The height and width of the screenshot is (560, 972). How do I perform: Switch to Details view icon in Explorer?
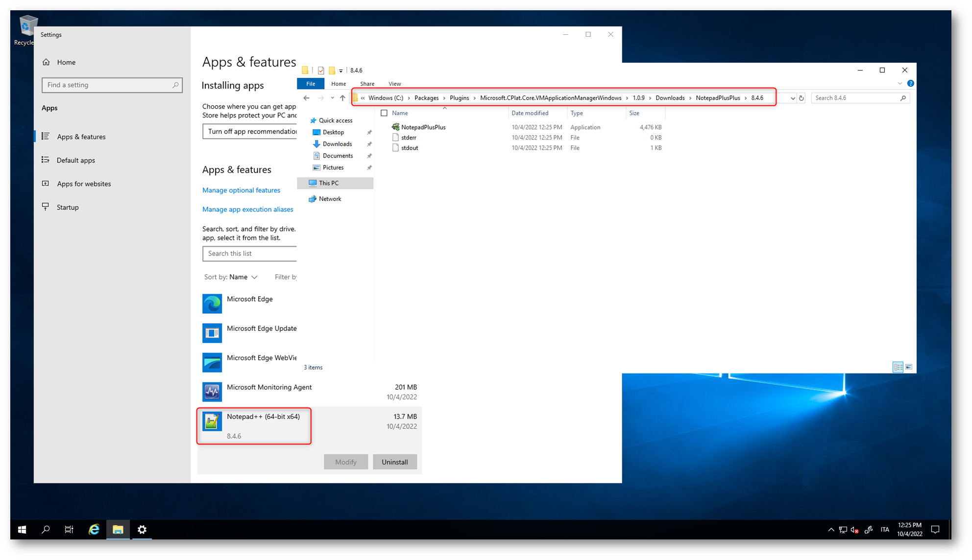(x=898, y=367)
